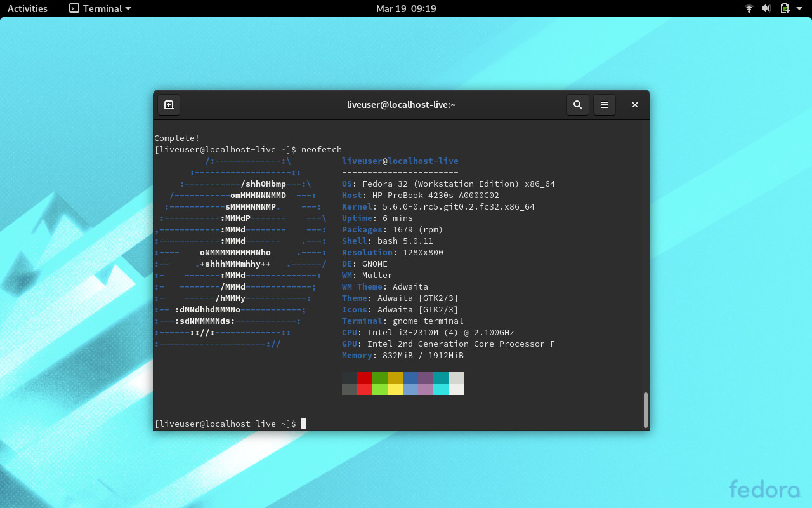Click the Fedora ASCII logo art
The height and width of the screenshot is (508, 812).
[240, 252]
